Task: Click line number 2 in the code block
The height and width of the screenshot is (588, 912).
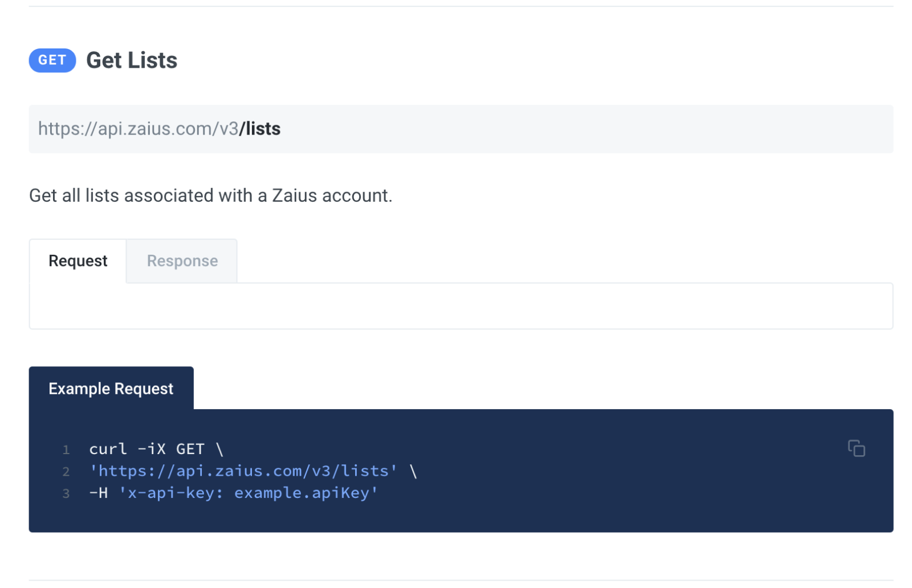Action: [x=66, y=471]
